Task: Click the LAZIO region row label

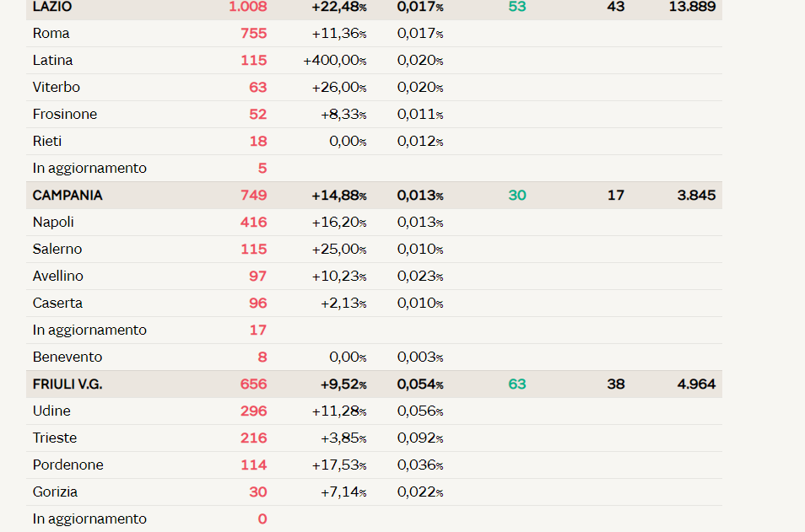Action: 51,7
